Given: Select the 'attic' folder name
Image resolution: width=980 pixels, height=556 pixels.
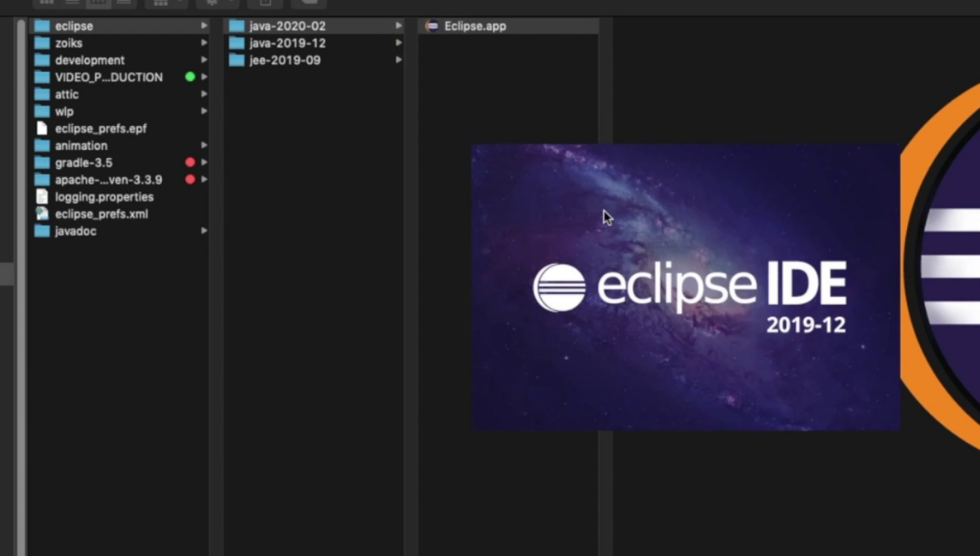Looking at the screenshot, I should coord(67,94).
